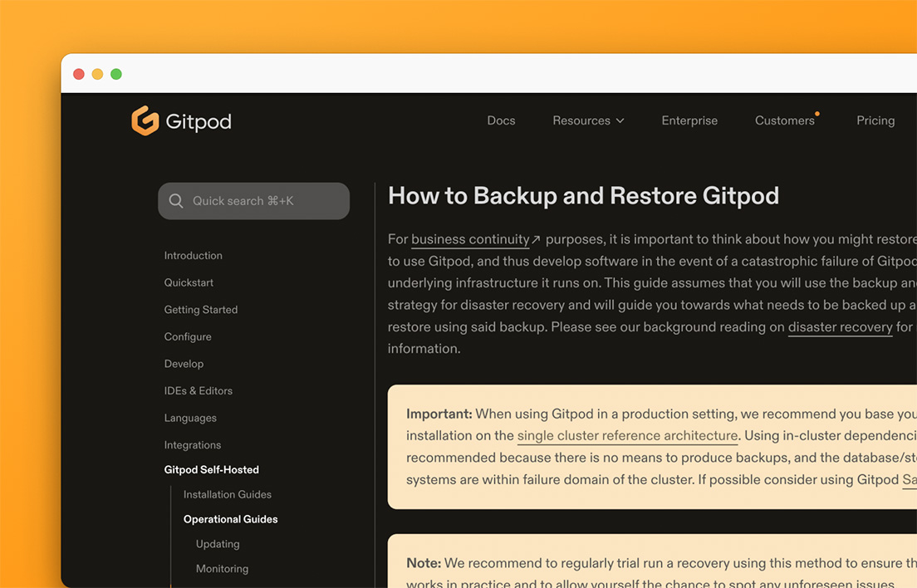
Task: Open the Monitoring sidebar page
Action: tap(222, 569)
